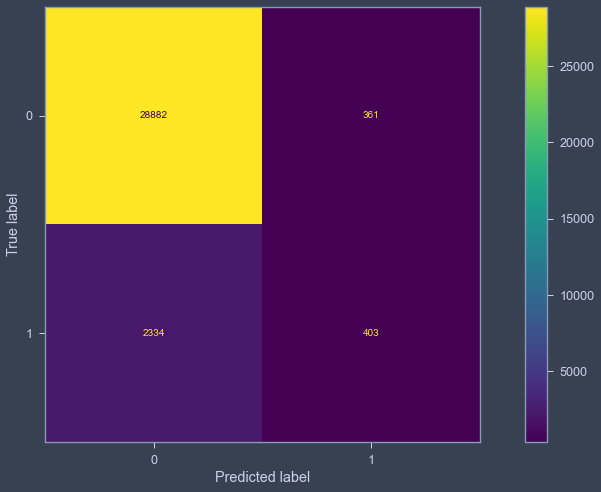This screenshot has height=492, width=601.
Task: Click the x-axis tick label 1
Action: coord(371,460)
